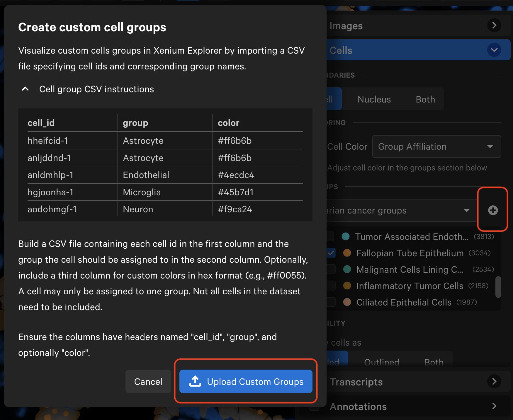Screen dimensions: 513x420
Task: Toggle Inflammatory Tumor Cells checkbox
Action: tap(331, 286)
